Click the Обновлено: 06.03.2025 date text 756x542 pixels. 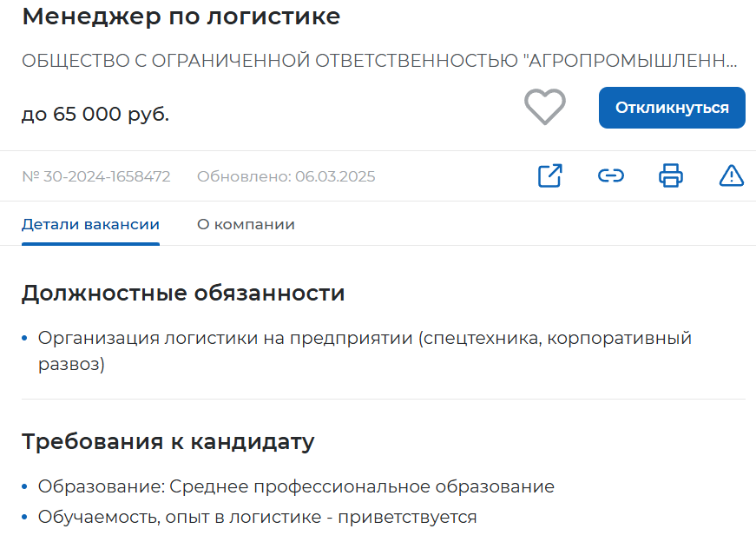286,176
